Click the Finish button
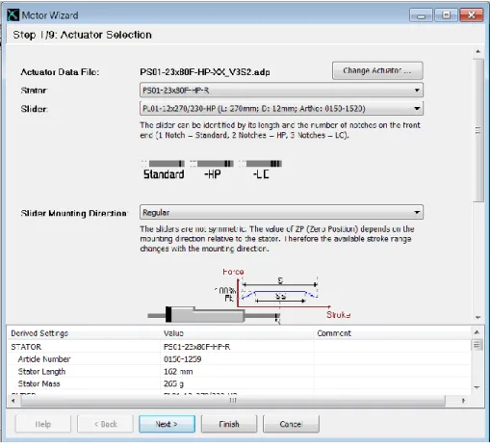This screenshot has width=490, height=448. 229,424
